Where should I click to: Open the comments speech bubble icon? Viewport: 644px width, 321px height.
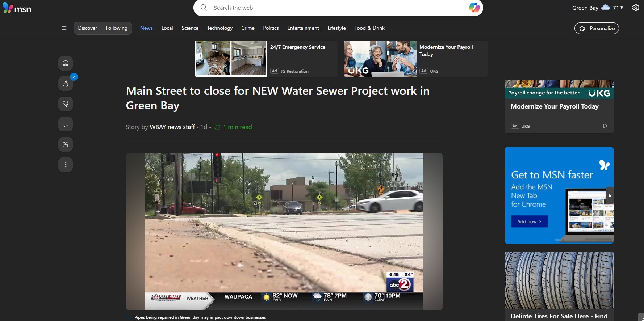pos(66,124)
